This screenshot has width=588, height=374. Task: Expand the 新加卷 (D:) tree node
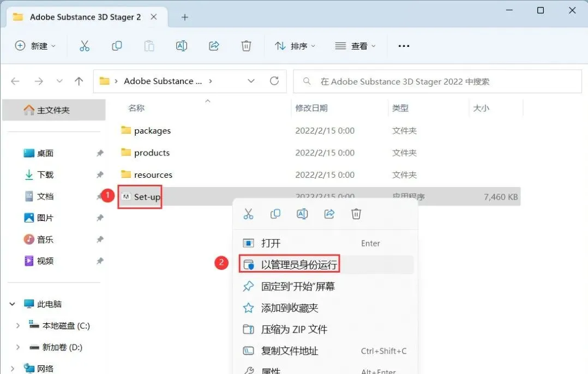point(17,347)
